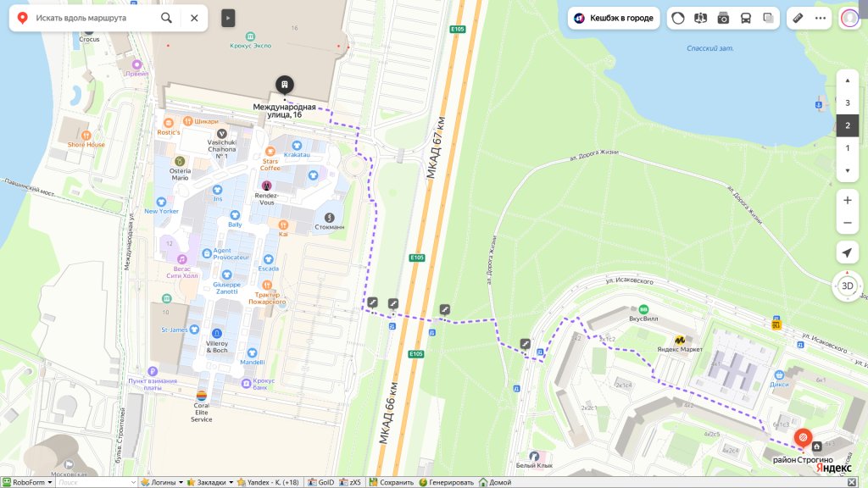
Task: Select floor 3 in the level switcher
Action: coord(847,103)
